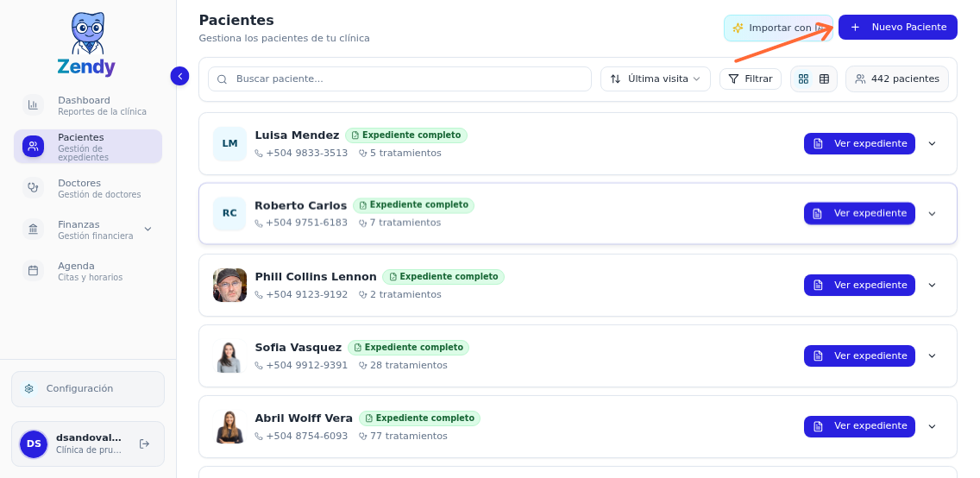980x478 pixels.
Task: View expediente for Roberto Carlos
Action: (858, 214)
